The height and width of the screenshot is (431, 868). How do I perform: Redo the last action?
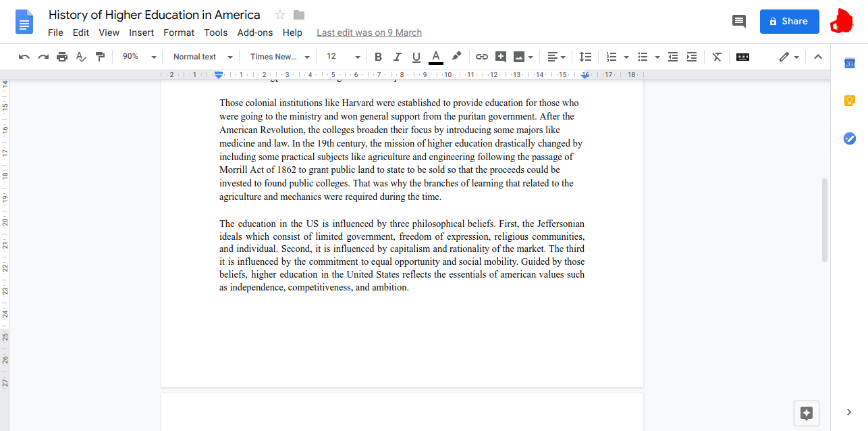pyautogui.click(x=43, y=57)
